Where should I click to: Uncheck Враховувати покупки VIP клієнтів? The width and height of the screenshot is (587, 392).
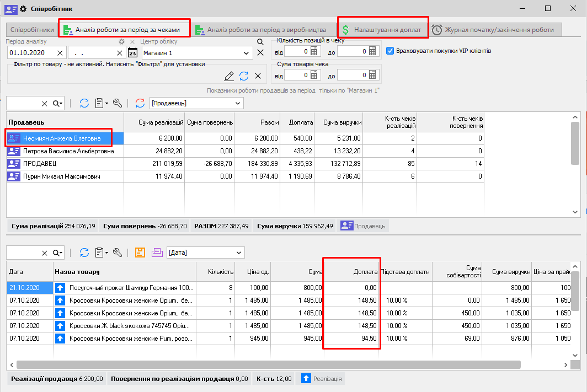coord(391,51)
